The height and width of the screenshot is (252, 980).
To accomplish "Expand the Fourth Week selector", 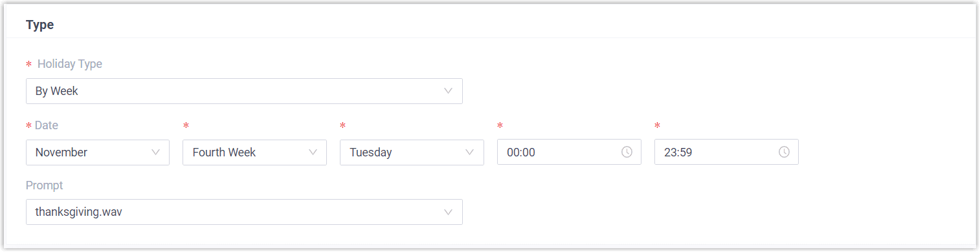I will [255, 152].
